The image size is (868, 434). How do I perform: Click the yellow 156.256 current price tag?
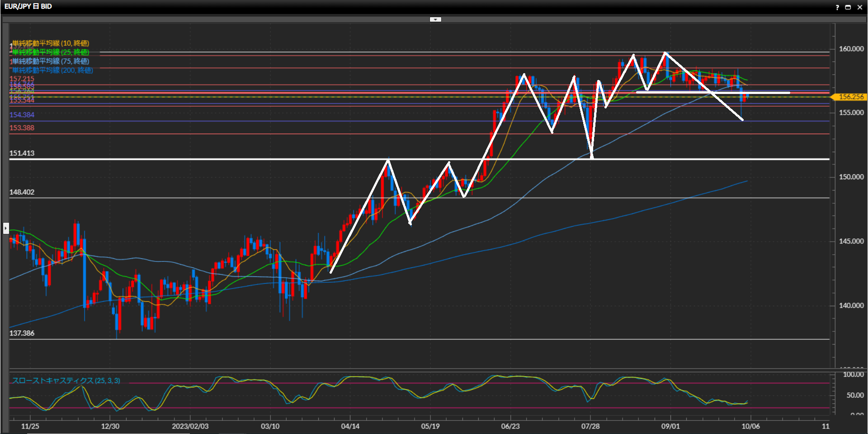pos(850,97)
